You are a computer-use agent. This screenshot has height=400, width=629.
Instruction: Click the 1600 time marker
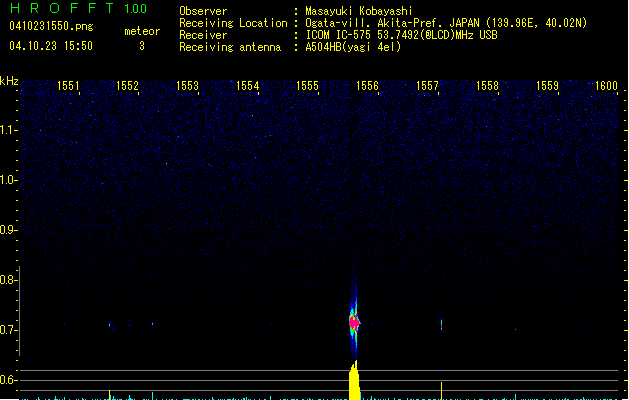pos(606,87)
